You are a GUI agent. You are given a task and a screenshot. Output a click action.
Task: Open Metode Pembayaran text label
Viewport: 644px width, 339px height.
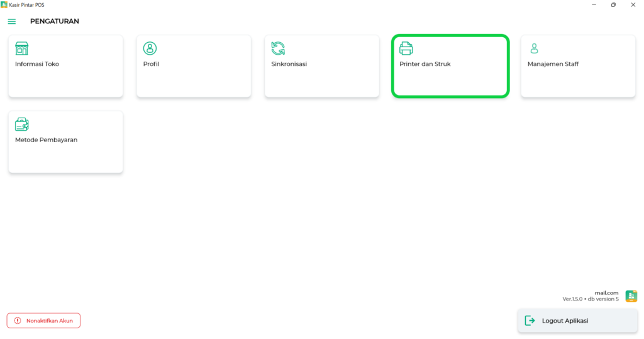click(46, 140)
